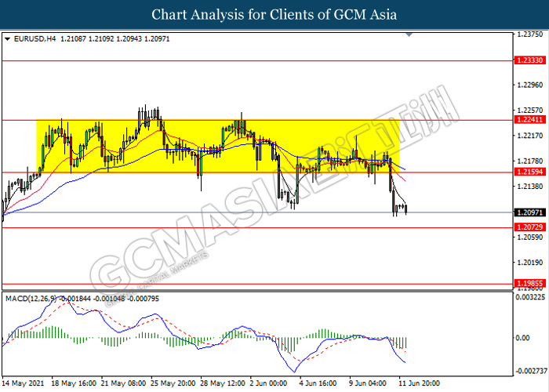Screen dimensions: 549x392
Task: Click the 11 Jun 20:00 time label
Action: pyautogui.click(x=419, y=383)
